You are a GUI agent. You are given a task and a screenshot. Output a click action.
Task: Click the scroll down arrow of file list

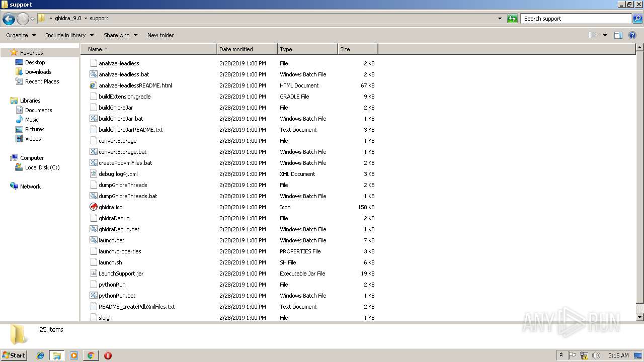[x=640, y=317]
